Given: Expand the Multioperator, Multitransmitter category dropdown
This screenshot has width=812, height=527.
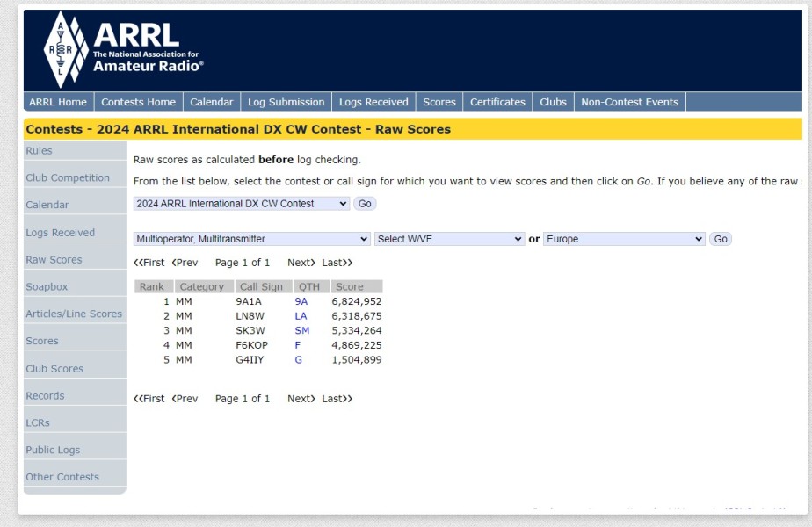Looking at the screenshot, I should pos(251,239).
